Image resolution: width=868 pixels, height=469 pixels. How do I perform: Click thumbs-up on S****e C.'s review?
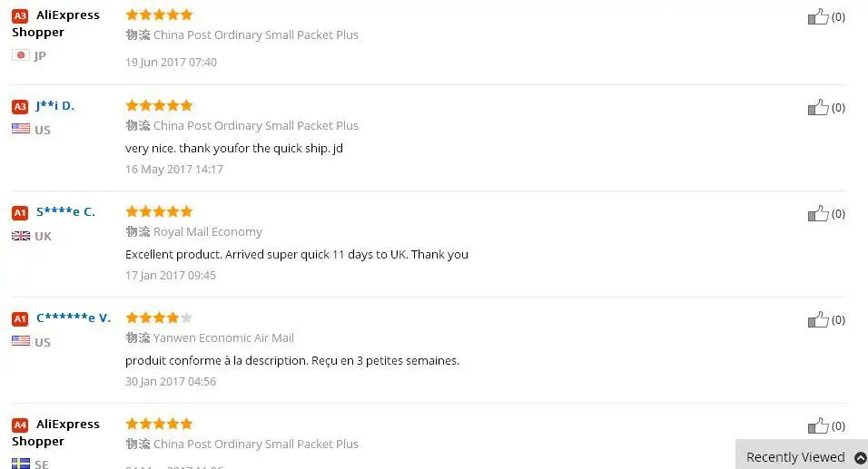coord(818,213)
